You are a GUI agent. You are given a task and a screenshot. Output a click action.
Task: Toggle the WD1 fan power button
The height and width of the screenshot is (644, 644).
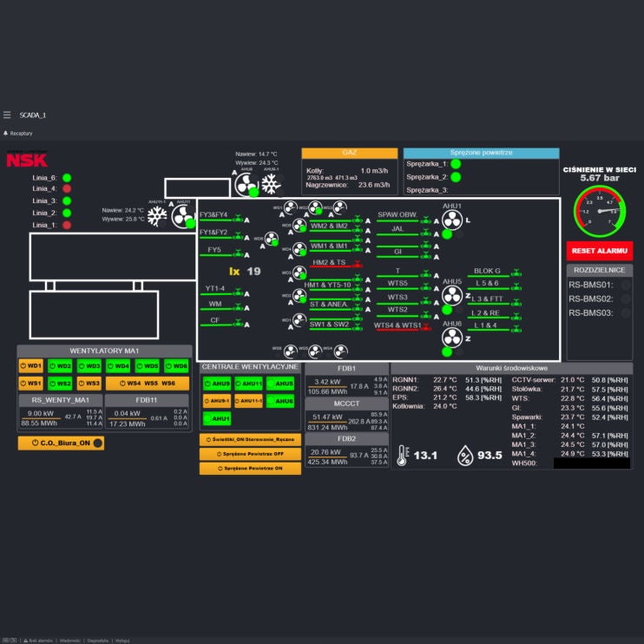pyautogui.click(x=31, y=366)
